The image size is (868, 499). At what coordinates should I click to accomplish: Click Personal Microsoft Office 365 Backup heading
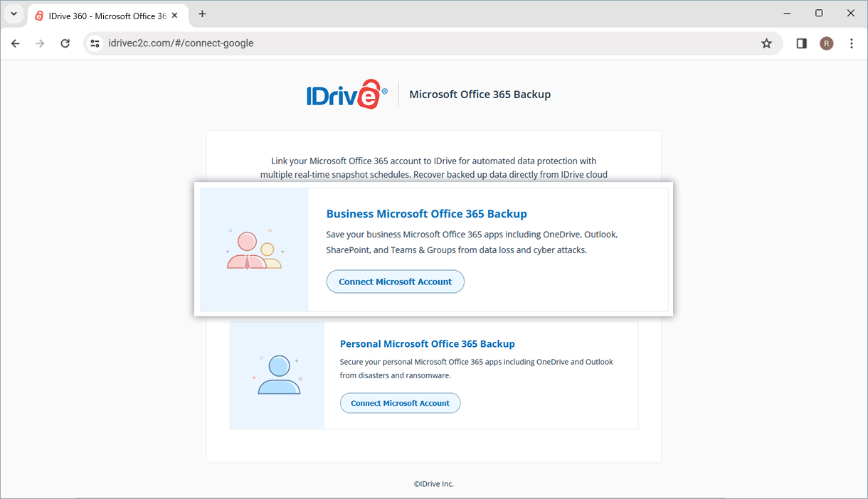pyautogui.click(x=427, y=344)
